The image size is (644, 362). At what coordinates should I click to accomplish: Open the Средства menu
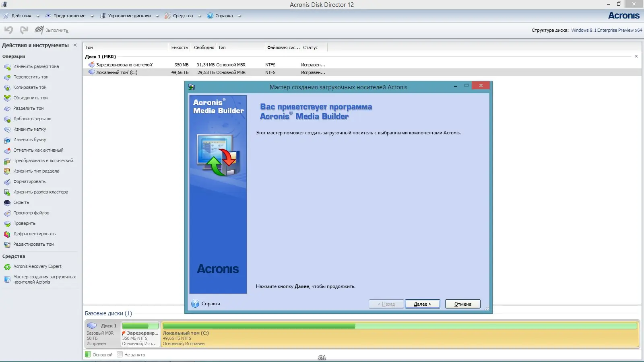(183, 16)
